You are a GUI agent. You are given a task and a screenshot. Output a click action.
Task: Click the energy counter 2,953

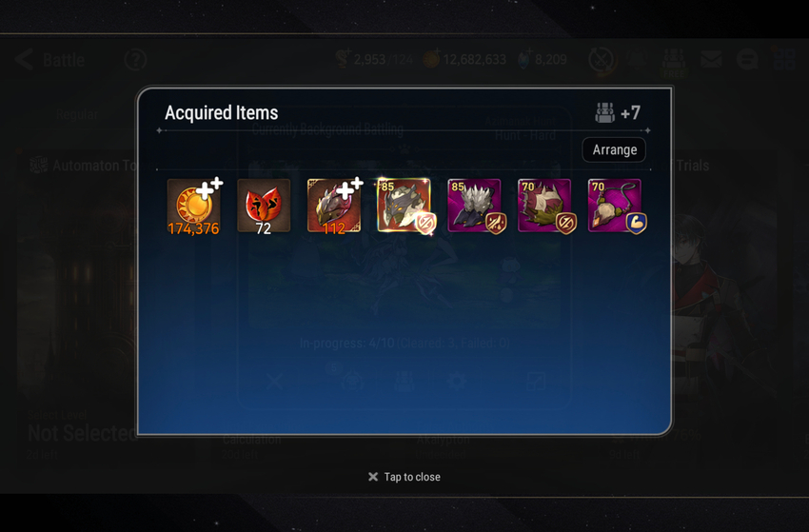coord(369,60)
